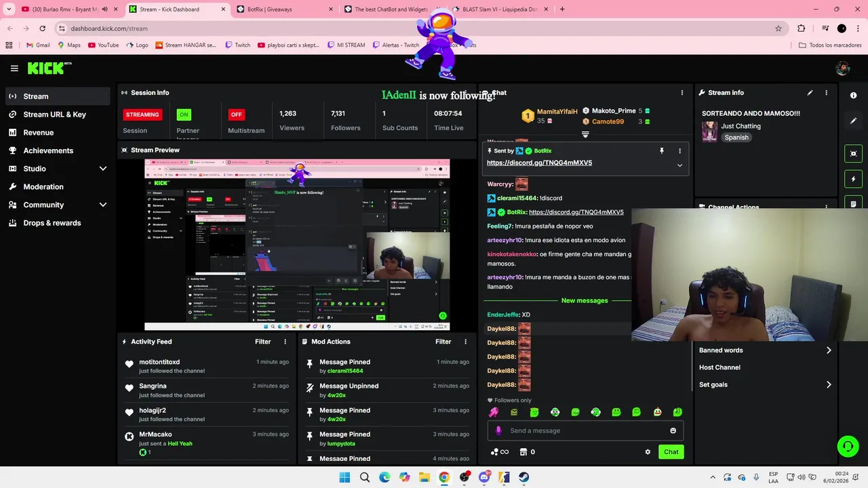Image resolution: width=868 pixels, height=488 pixels.
Task: Click the pencil button in the right rail
Action: click(x=853, y=121)
